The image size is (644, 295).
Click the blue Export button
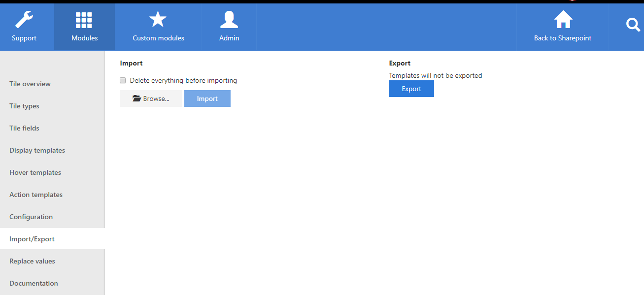411,89
